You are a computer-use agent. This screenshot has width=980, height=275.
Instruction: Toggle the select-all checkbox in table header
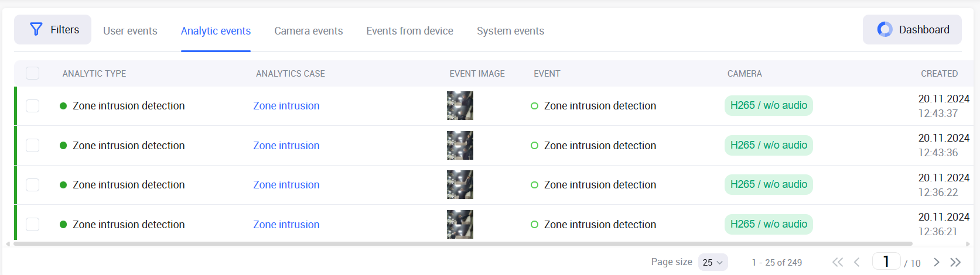coord(33,73)
